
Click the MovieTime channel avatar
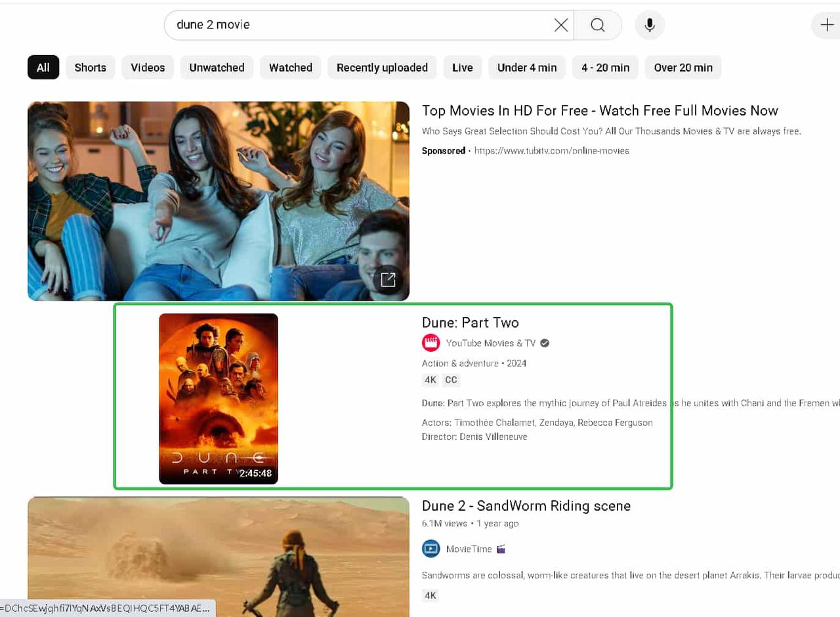(431, 549)
